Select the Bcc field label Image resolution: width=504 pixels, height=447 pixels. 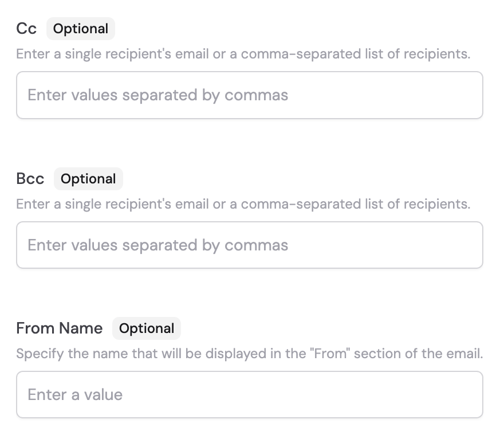[x=30, y=178]
